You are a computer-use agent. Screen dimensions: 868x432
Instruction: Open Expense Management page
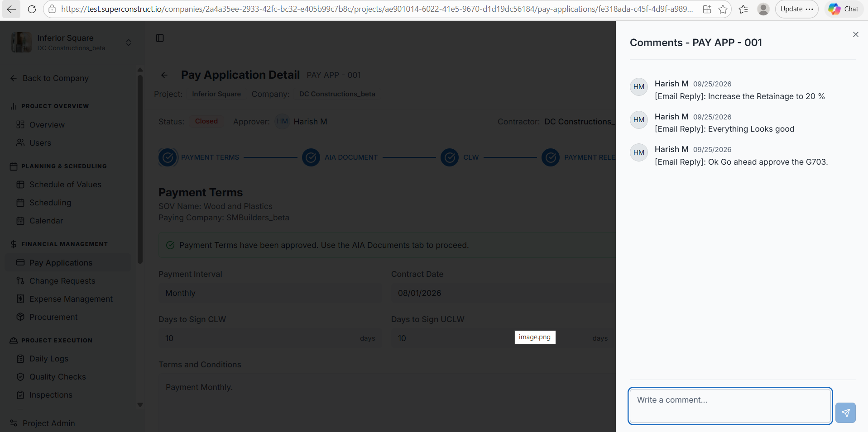coord(71,299)
